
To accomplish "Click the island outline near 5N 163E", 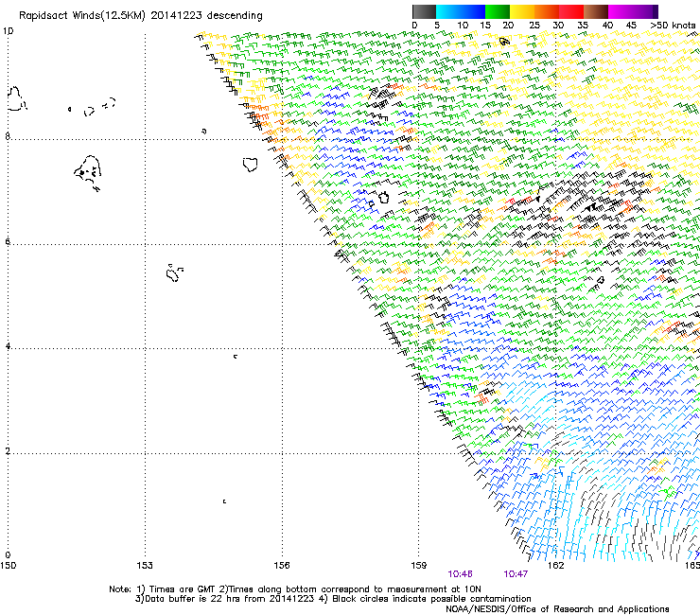I will coord(601,280).
